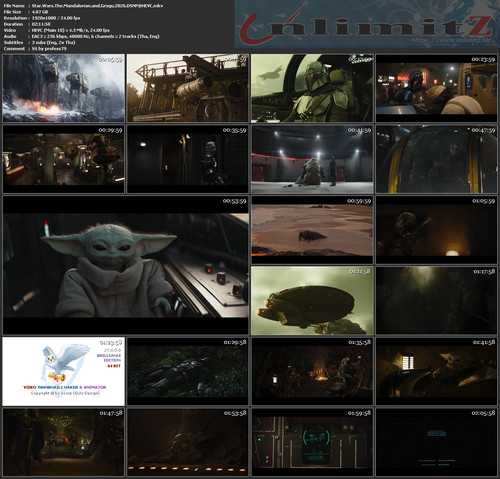Select the 01:35:58 campfire scene thumbnail

(312, 371)
